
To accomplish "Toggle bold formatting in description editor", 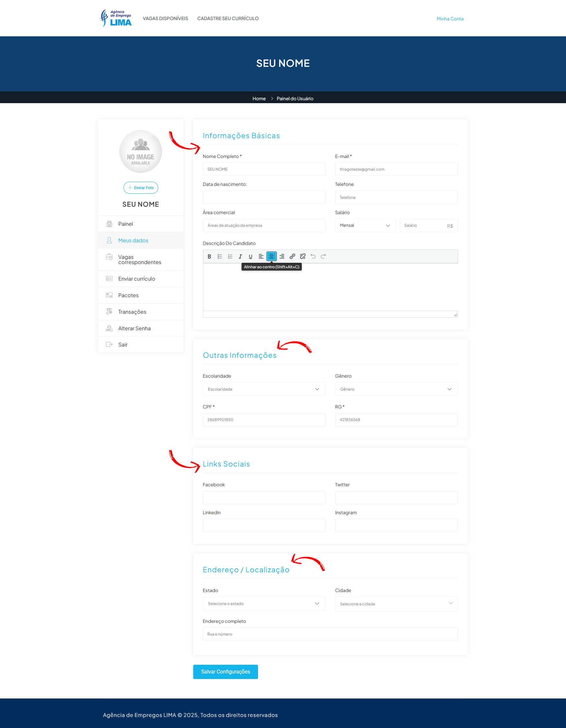I will [x=209, y=256].
